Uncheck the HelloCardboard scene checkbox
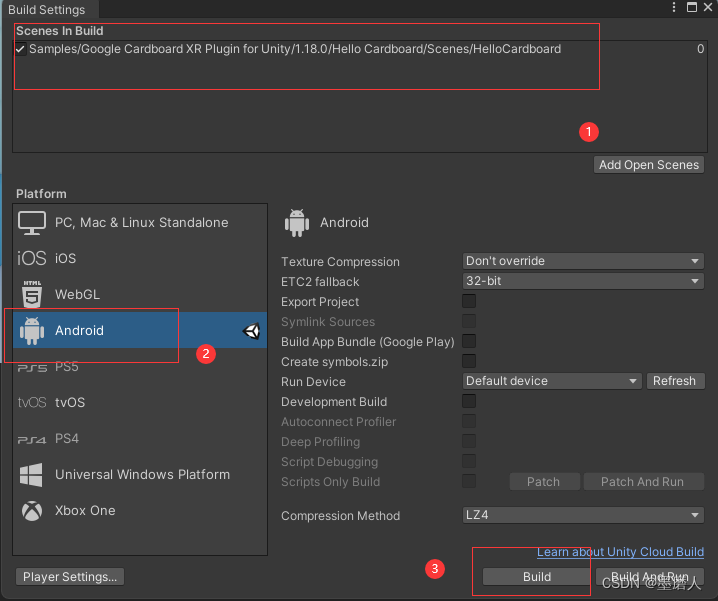Viewport: 718px width, 601px height. click(x=20, y=49)
